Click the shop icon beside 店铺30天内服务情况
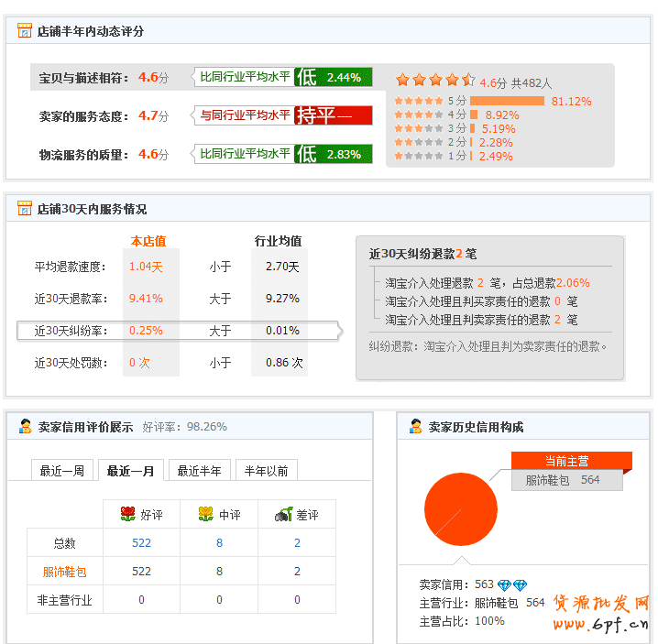This screenshot has width=658, height=644. click(x=25, y=208)
